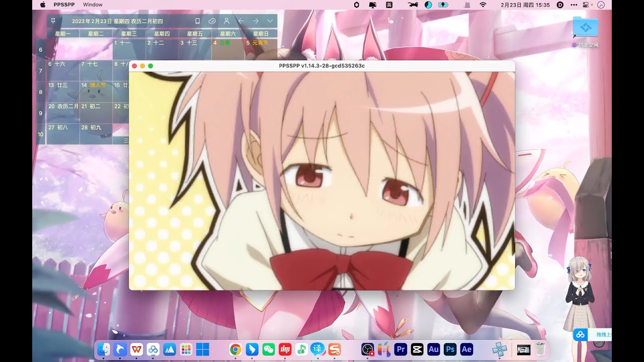Pin the calendar widget with pushpin icon
The image size is (644, 362).
[53, 21]
